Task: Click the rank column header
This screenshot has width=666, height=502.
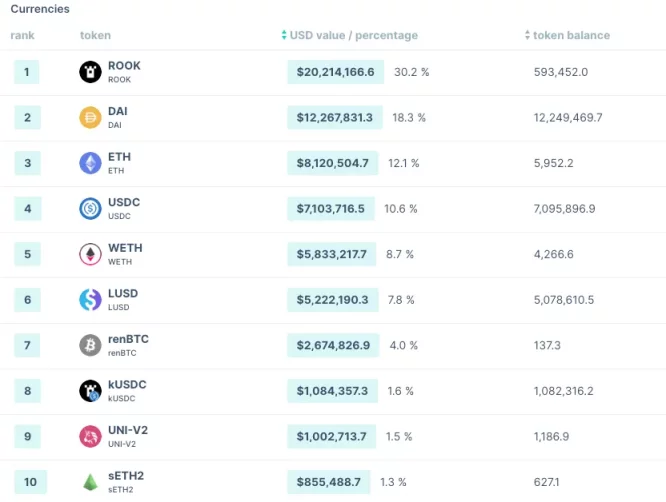Action: point(22,36)
